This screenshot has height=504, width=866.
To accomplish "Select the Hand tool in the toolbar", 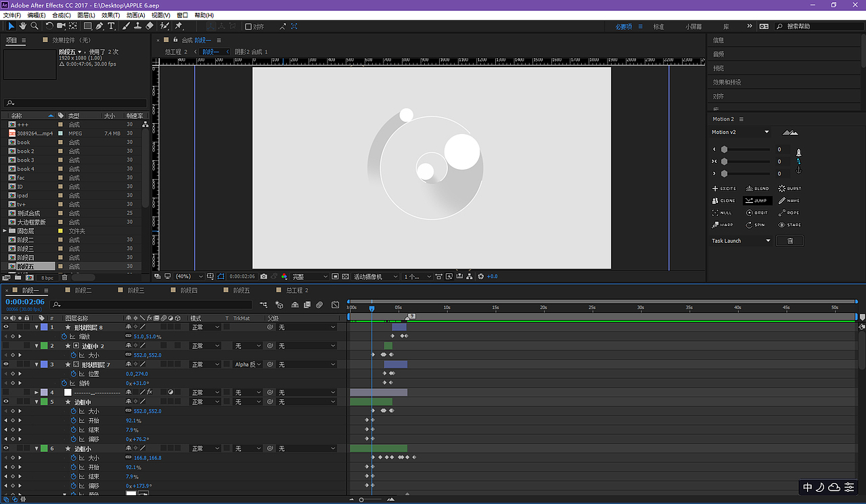I will (23, 26).
